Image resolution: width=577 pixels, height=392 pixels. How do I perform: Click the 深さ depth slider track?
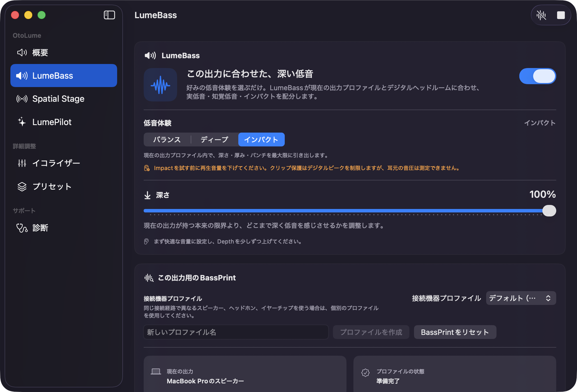click(x=350, y=211)
